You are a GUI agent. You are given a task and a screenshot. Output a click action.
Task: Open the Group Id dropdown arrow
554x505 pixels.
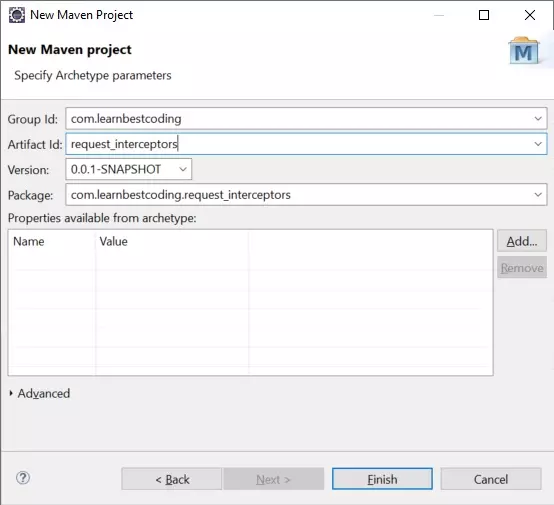click(538, 118)
